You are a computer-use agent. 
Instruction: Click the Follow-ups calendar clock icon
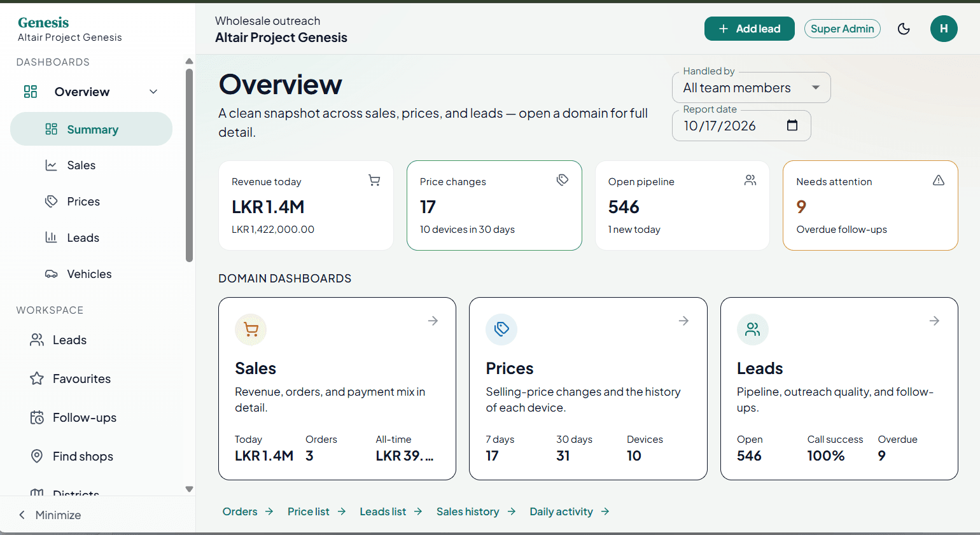pos(37,418)
